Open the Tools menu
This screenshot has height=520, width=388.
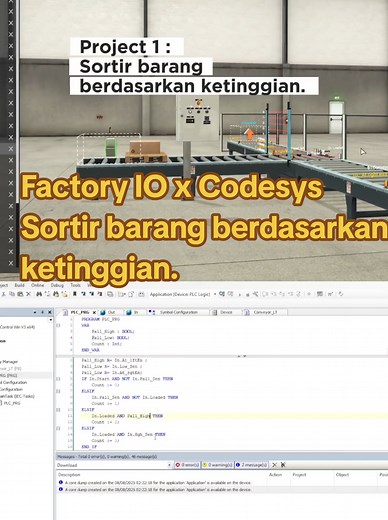(x=75, y=285)
